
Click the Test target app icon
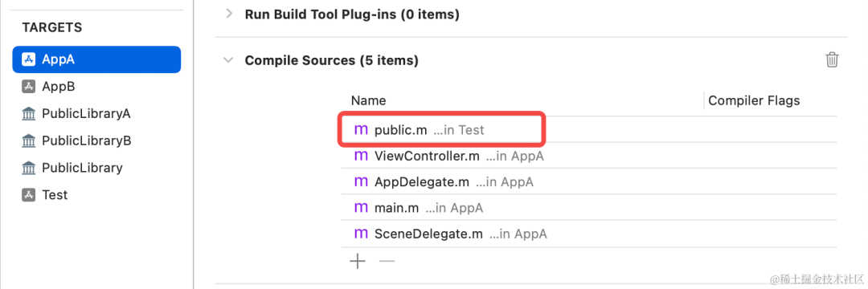coord(28,195)
